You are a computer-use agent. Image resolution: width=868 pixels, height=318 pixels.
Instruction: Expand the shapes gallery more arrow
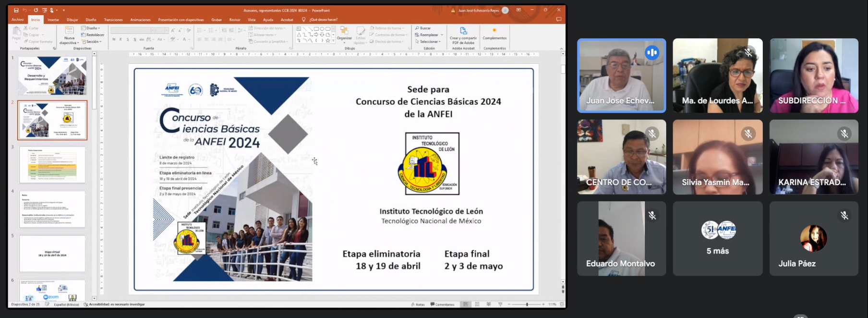click(334, 41)
